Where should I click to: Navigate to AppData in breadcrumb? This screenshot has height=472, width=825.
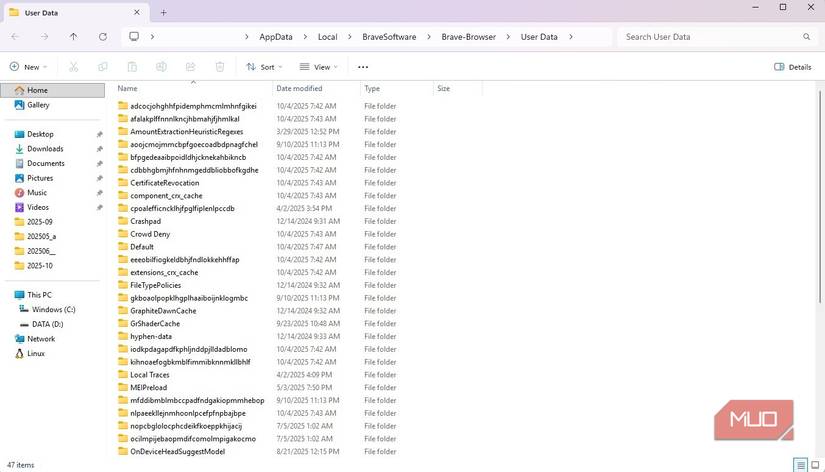276,37
